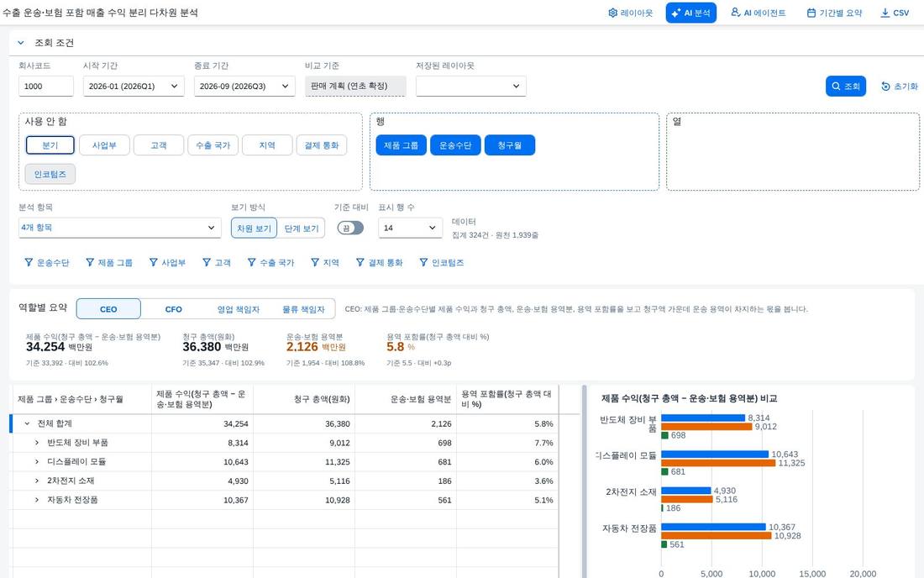Image resolution: width=924 pixels, height=578 pixels.
Task: Switch to the CEO role tab
Action: (108, 308)
